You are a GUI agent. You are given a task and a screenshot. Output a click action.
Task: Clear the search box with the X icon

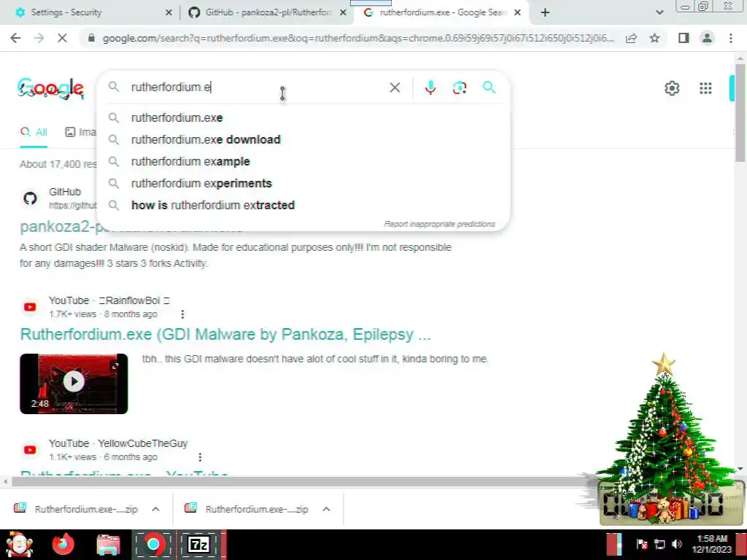(395, 87)
